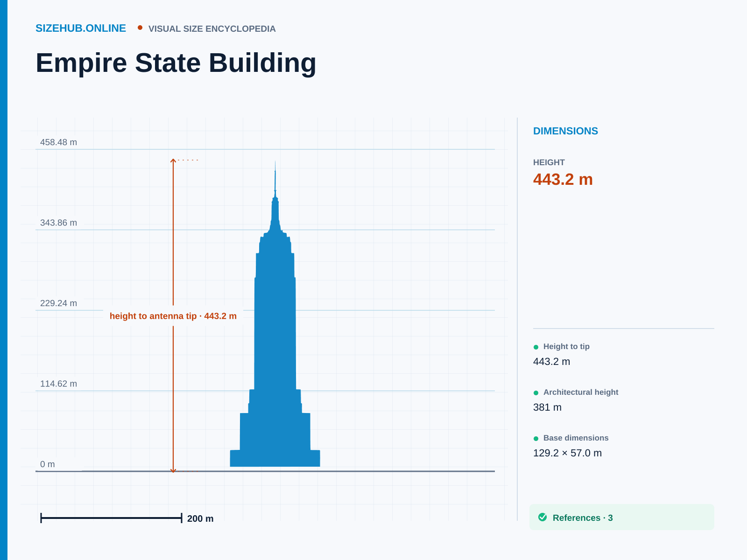Screen dimensions: 747x560
Task: Click the 200 m scale bar line
Action: click(111, 518)
